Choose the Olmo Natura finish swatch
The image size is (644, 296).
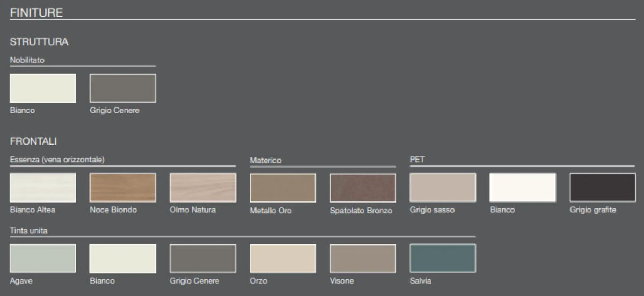click(x=203, y=187)
